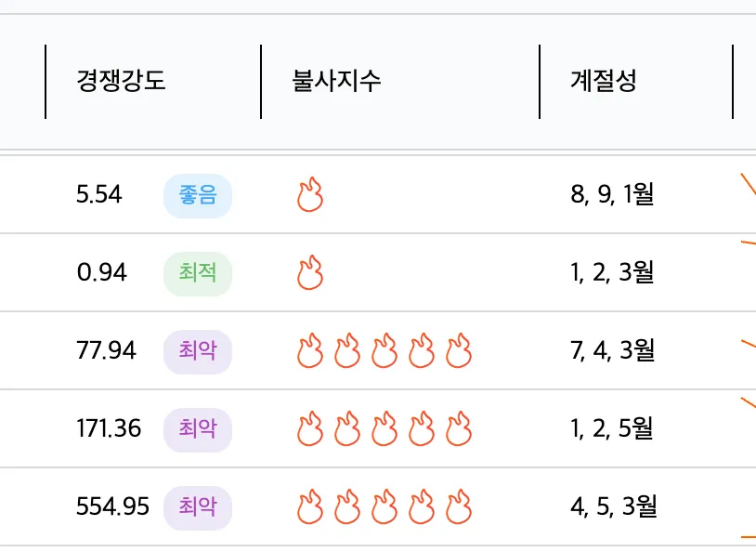
Task: Click the second flame in the 171.36 row
Action: (x=347, y=429)
